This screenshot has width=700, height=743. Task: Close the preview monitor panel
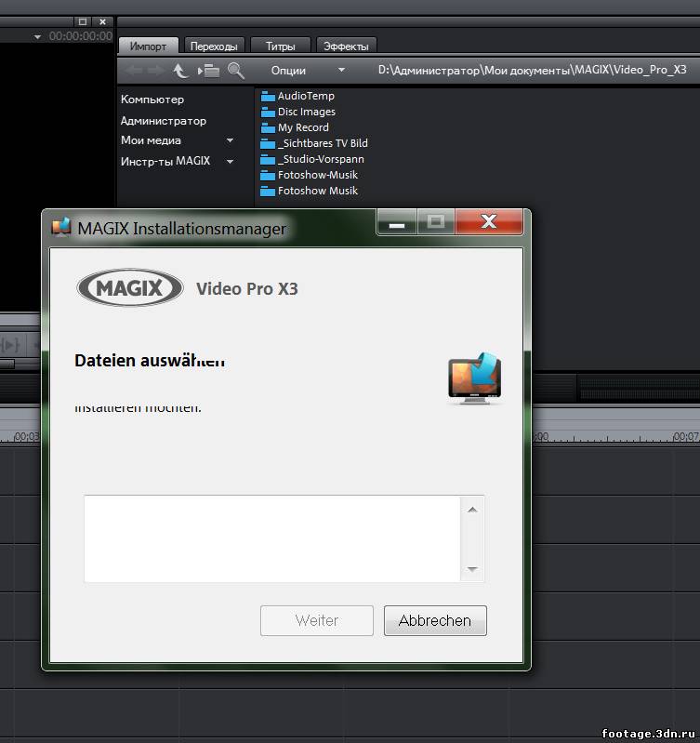click(x=102, y=21)
